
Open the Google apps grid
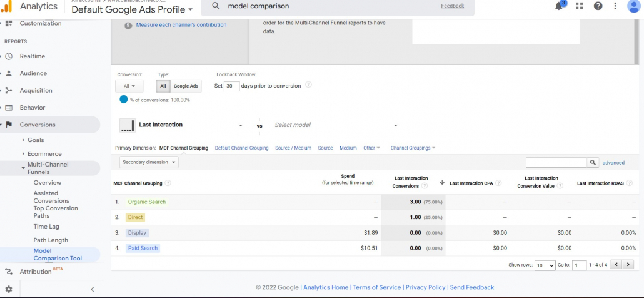pyautogui.click(x=579, y=6)
